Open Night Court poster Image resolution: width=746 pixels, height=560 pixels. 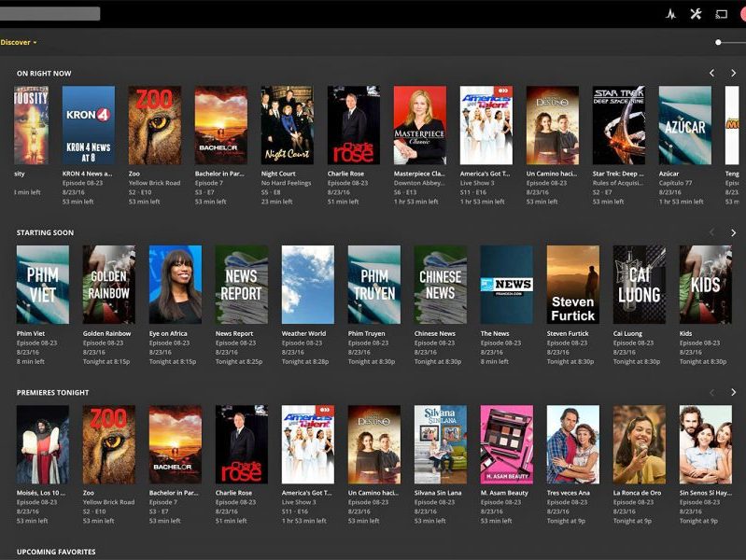click(x=288, y=125)
